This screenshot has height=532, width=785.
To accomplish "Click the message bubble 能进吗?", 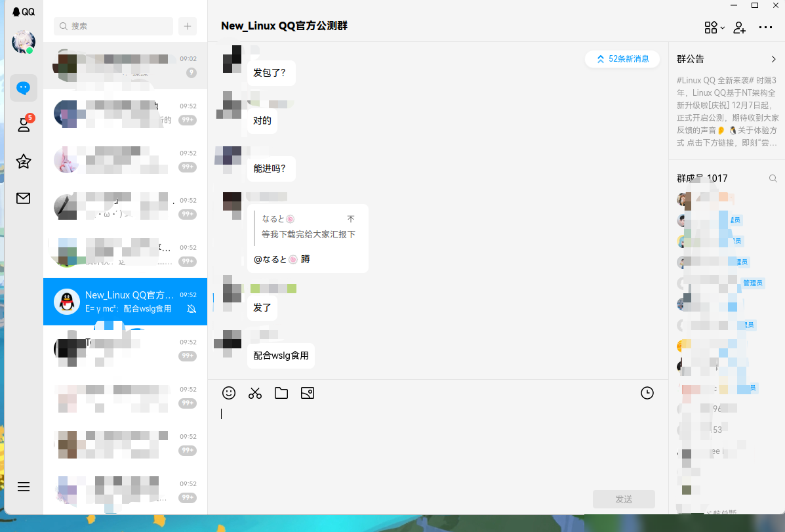I will [271, 169].
